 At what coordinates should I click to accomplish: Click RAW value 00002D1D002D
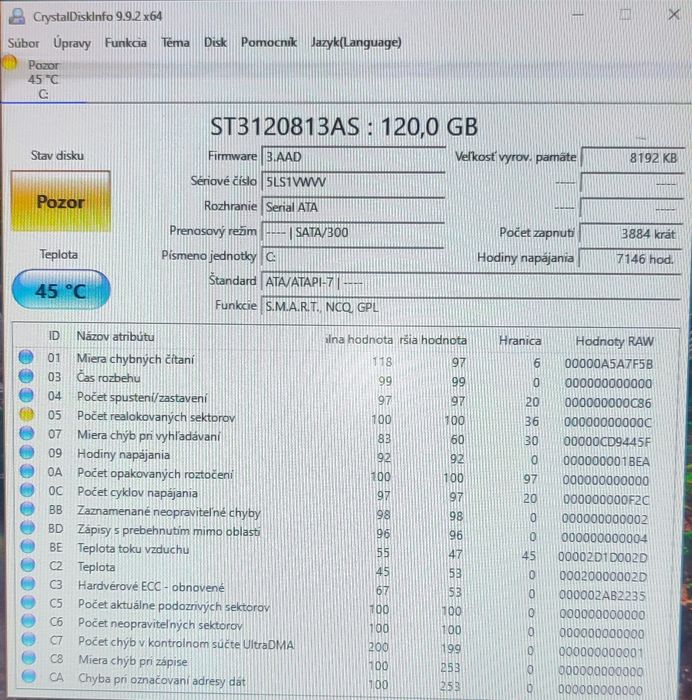pyautogui.click(x=603, y=557)
